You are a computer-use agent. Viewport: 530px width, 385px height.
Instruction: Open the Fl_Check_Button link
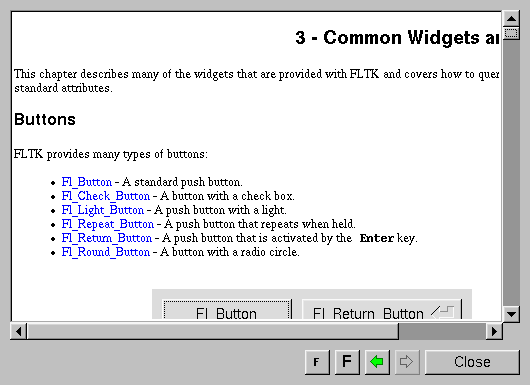[x=105, y=196]
